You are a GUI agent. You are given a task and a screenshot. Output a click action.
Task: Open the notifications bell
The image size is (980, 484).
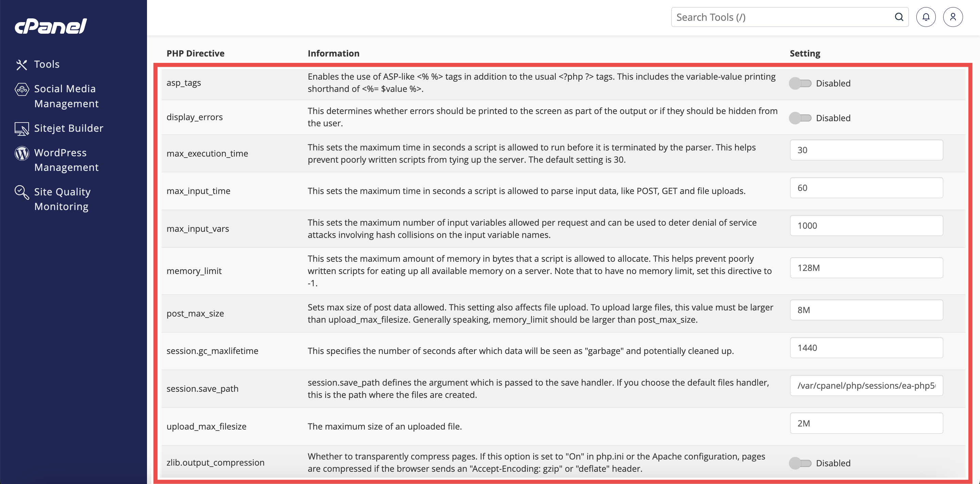click(x=926, y=17)
